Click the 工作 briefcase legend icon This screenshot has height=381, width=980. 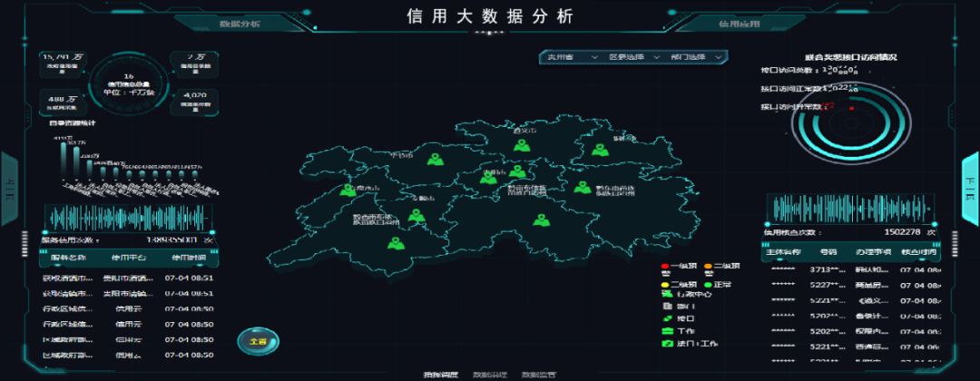(666, 331)
